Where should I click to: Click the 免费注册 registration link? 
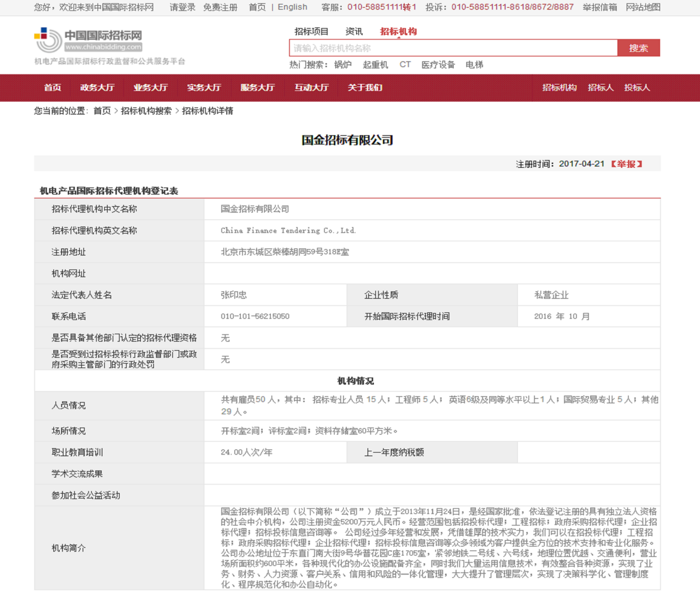(220, 7)
